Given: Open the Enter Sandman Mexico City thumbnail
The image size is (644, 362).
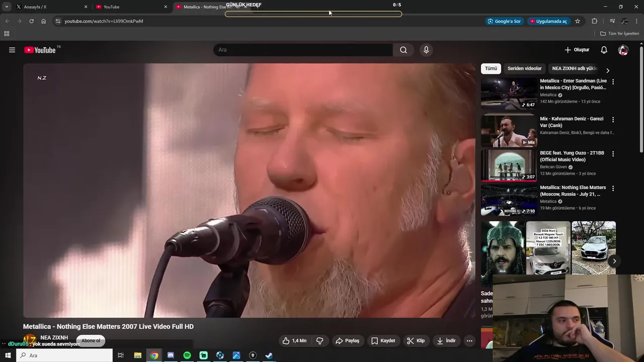Looking at the screenshot, I should click(509, 94).
